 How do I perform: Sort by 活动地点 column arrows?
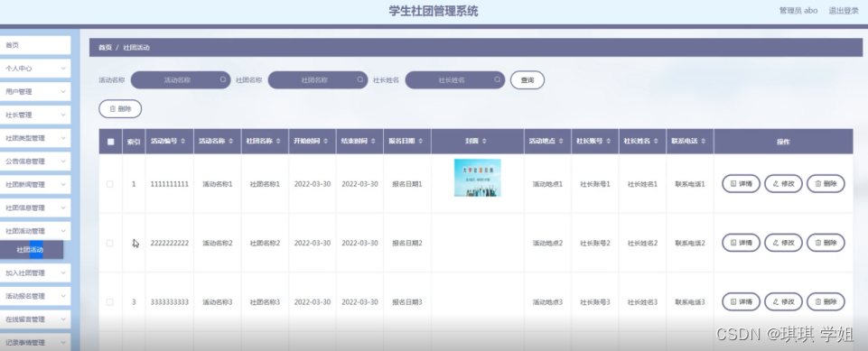pos(561,142)
